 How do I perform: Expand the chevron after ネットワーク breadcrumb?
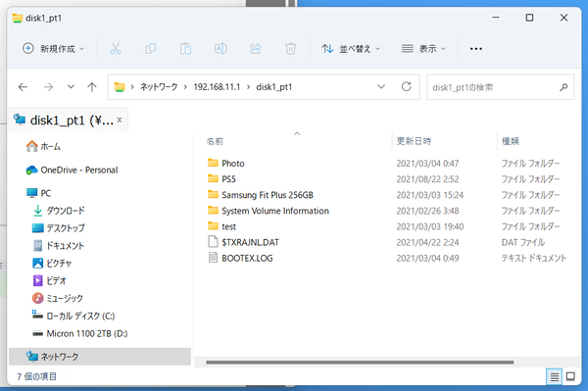tap(185, 87)
